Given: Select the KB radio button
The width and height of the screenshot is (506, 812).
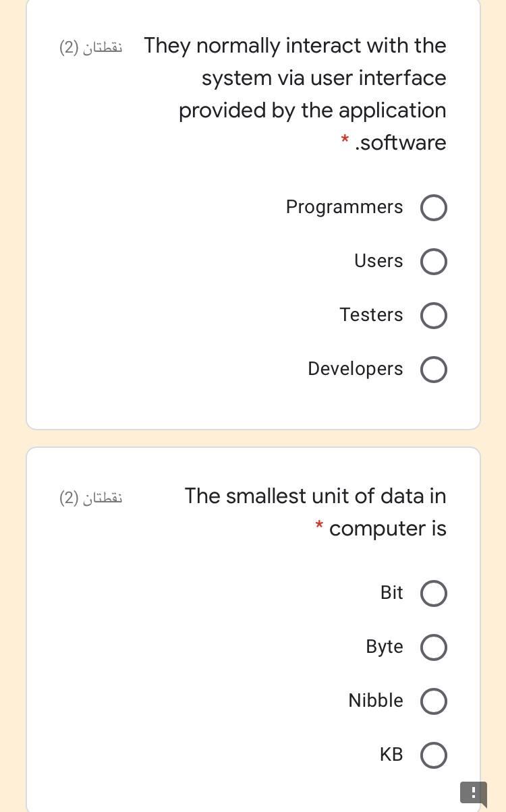Looking at the screenshot, I should point(434,755).
